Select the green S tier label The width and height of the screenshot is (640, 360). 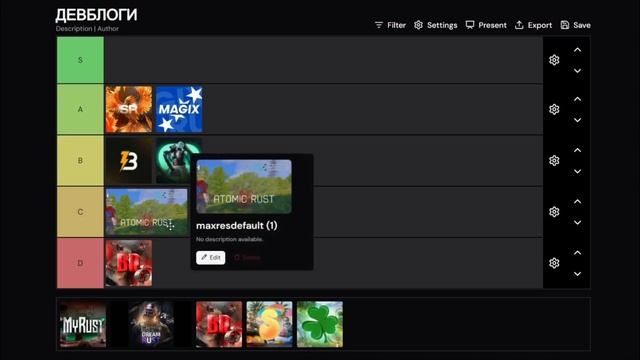coord(80,60)
